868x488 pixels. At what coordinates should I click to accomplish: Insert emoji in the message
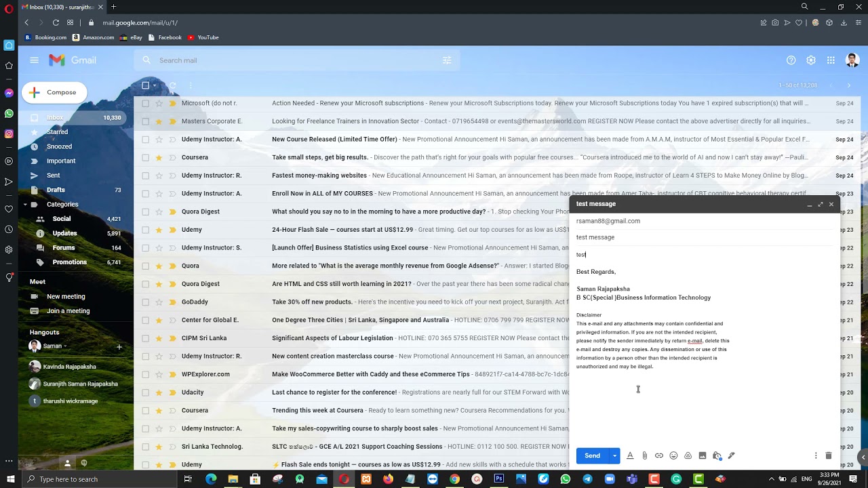[x=673, y=455]
